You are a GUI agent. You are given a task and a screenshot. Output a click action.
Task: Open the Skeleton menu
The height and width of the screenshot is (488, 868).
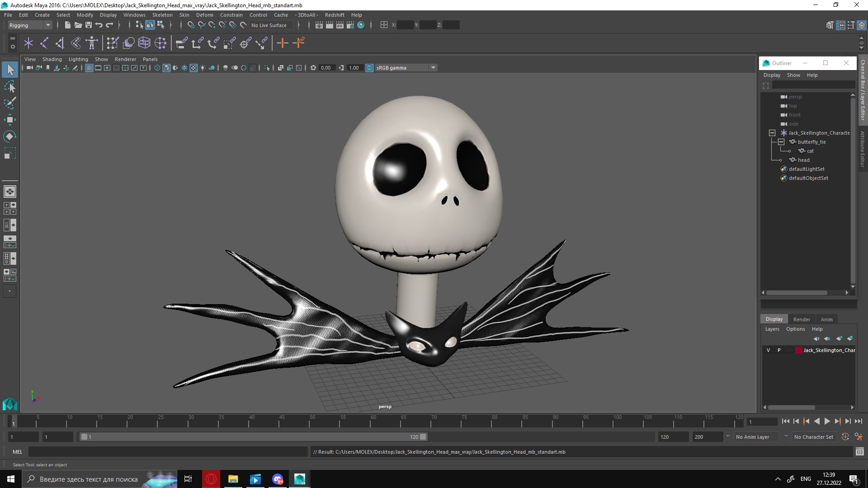[x=162, y=15]
